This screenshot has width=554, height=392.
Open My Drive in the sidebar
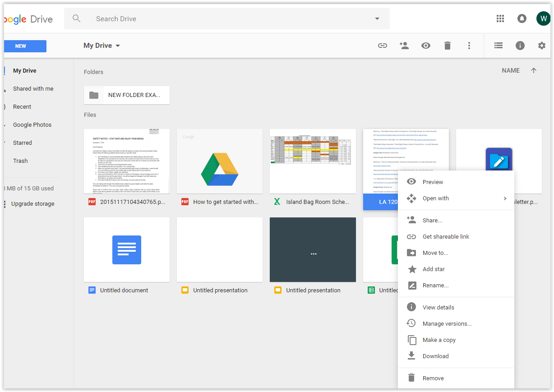tap(24, 71)
